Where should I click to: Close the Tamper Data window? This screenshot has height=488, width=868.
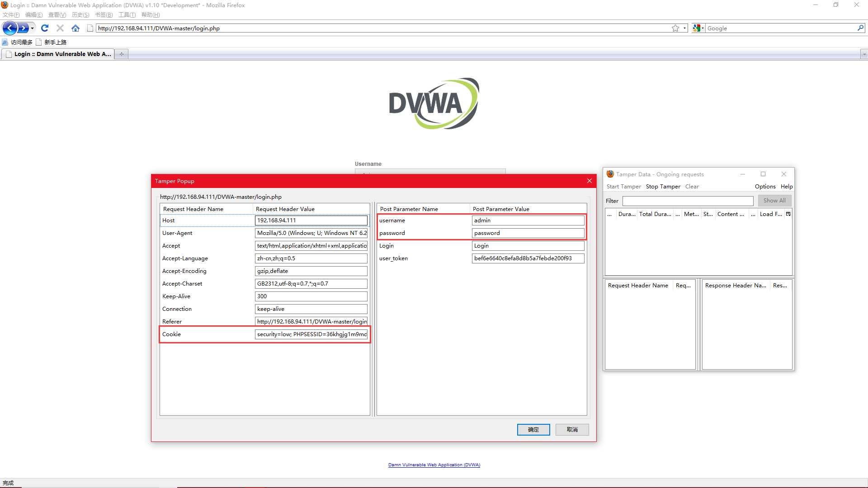click(x=784, y=174)
